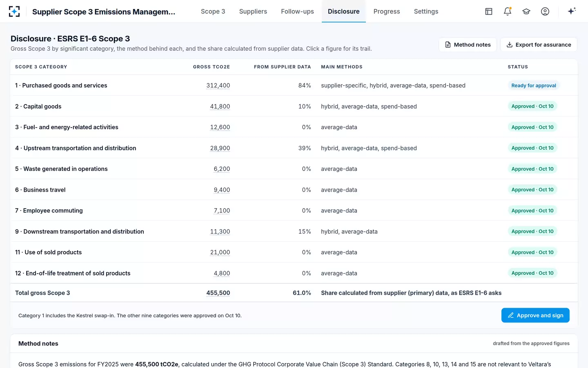Select Upstream transportation and distribution label
Image resolution: width=588 pixels, height=368 pixels.
tap(76, 148)
